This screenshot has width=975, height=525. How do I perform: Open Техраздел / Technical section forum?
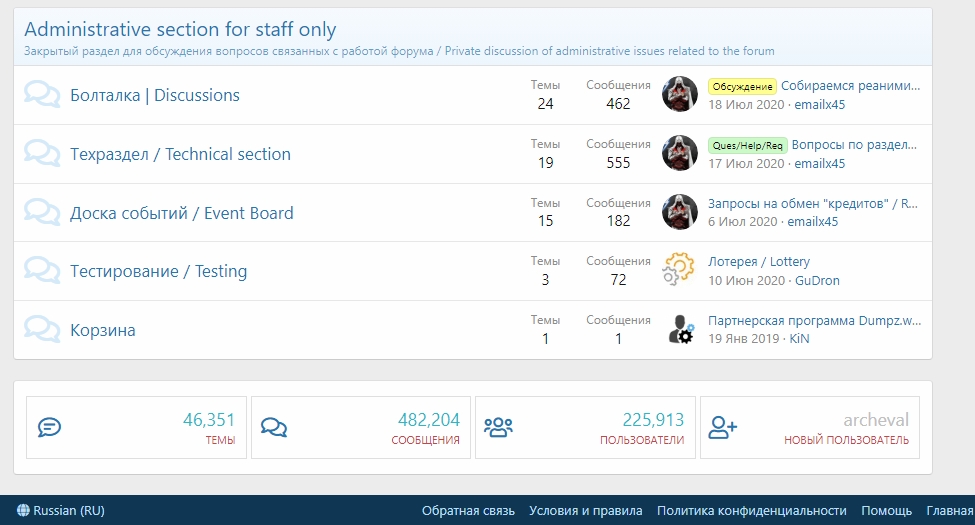coord(180,154)
